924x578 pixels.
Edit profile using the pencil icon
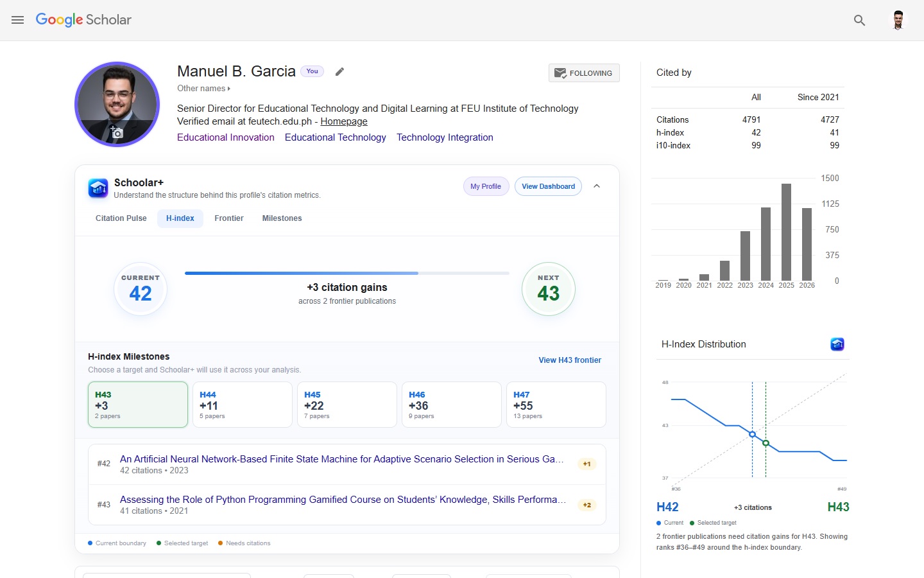pyautogui.click(x=340, y=72)
